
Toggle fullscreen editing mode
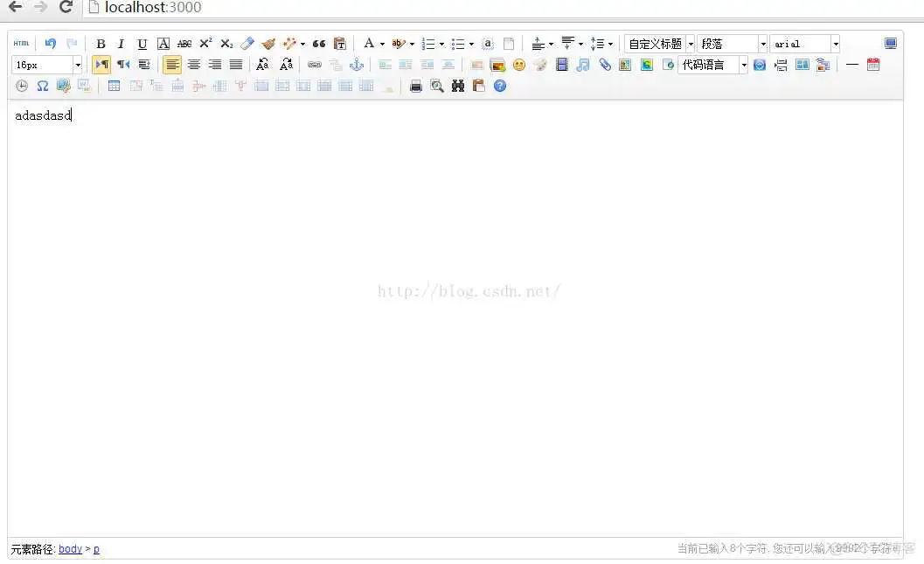click(891, 42)
